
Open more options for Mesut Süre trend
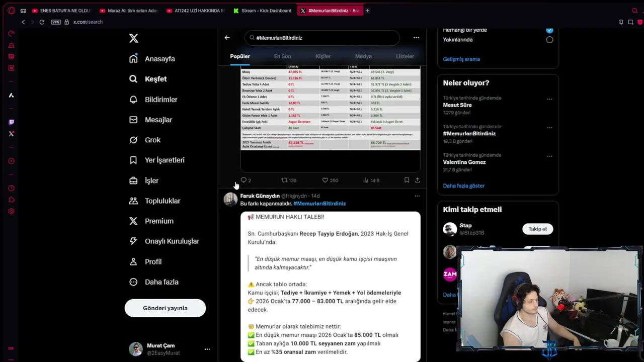(x=549, y=99)
